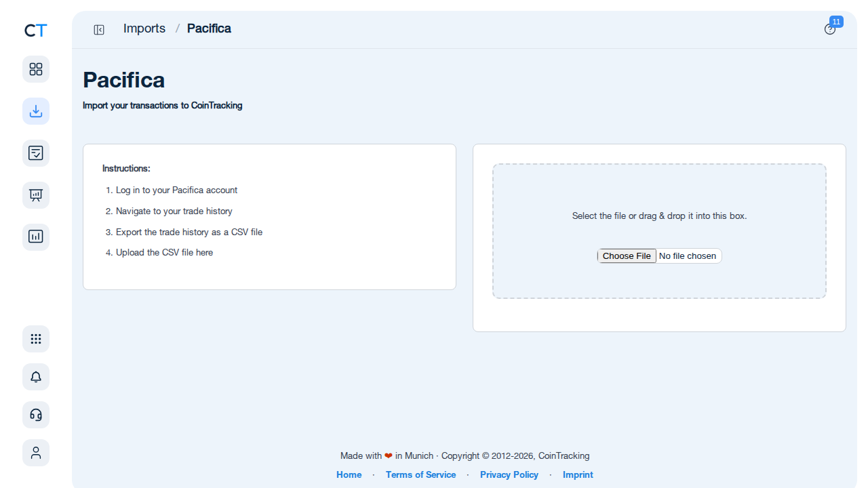Viewport: 868px width, 488px height.
Task: Click 'Log in to your Pacifica account' step
Action: [x=176, y=190]
